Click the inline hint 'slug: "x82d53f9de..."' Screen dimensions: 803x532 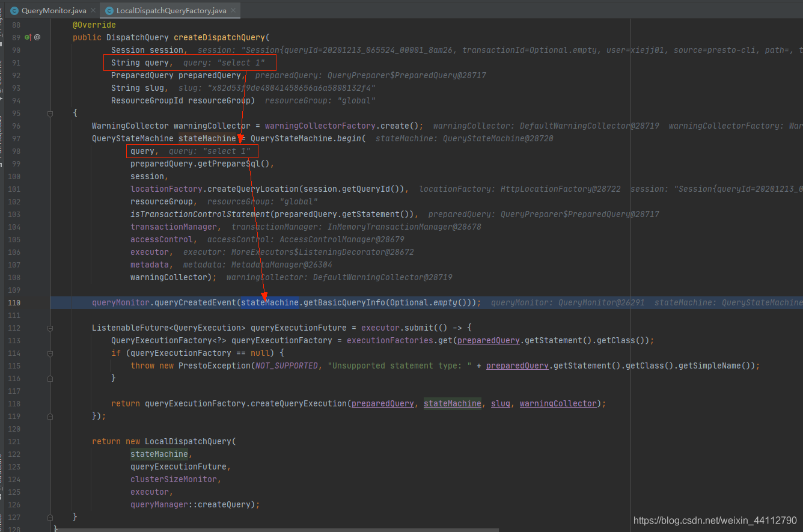[277, 88]
